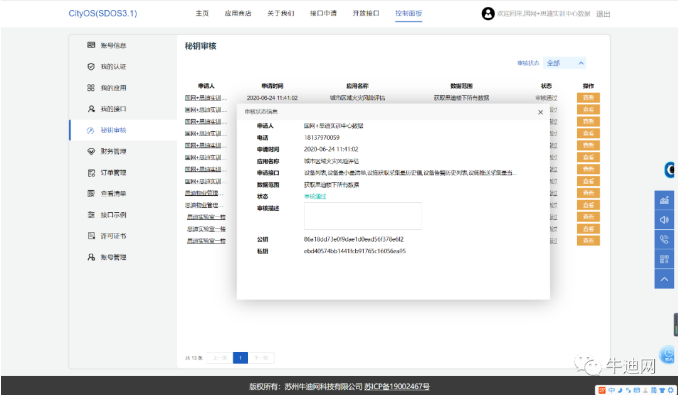The height and width of the screenshot is (395, 680).
Task: Click inside the 审核描述 text box
Action: pyautogui.click(x=363, y=216)
